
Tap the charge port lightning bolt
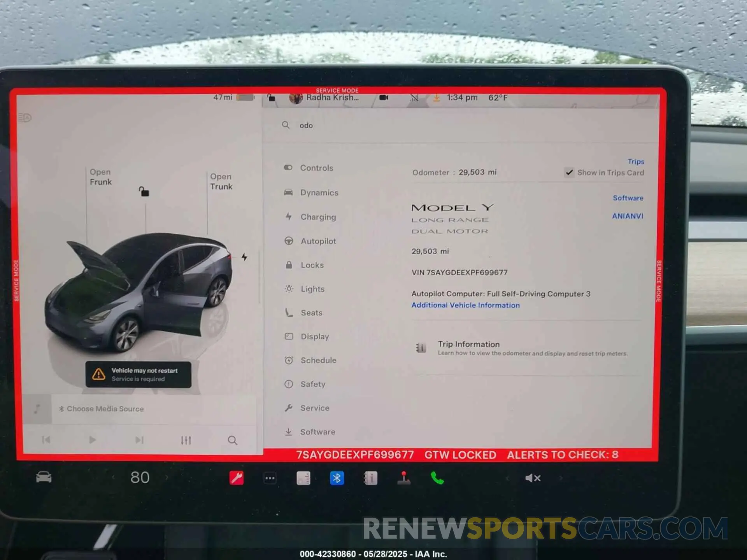click(x=244, y=257)
